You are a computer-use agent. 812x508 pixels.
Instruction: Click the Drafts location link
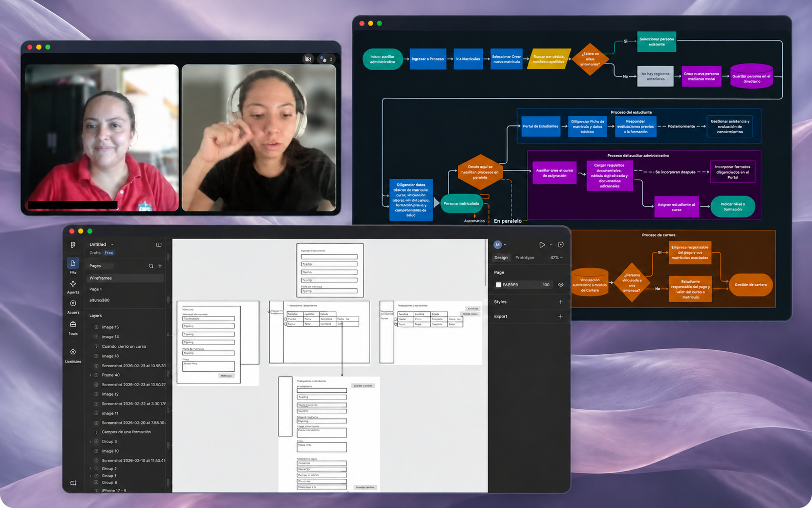click(x=95, y=253)
